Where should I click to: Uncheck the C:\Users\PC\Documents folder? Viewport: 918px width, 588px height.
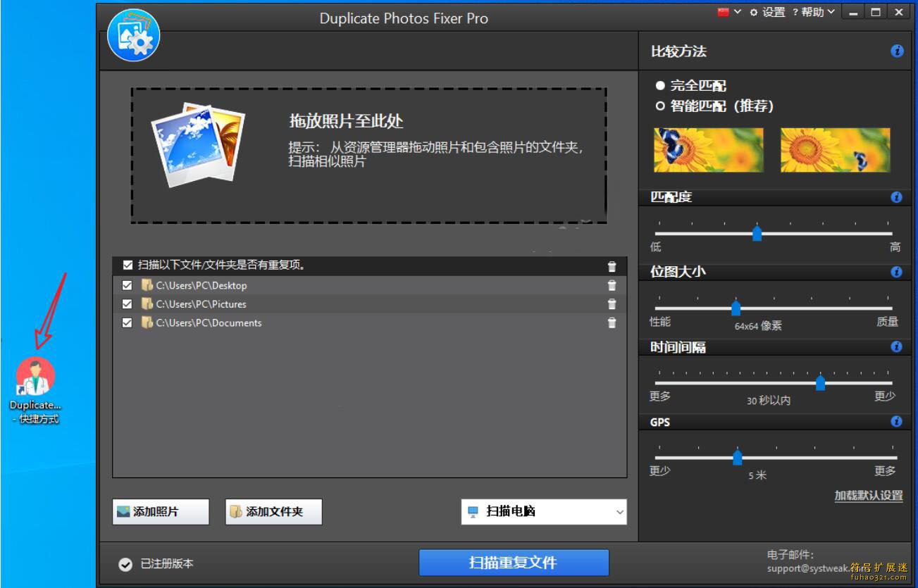click(x=126, y=323)
